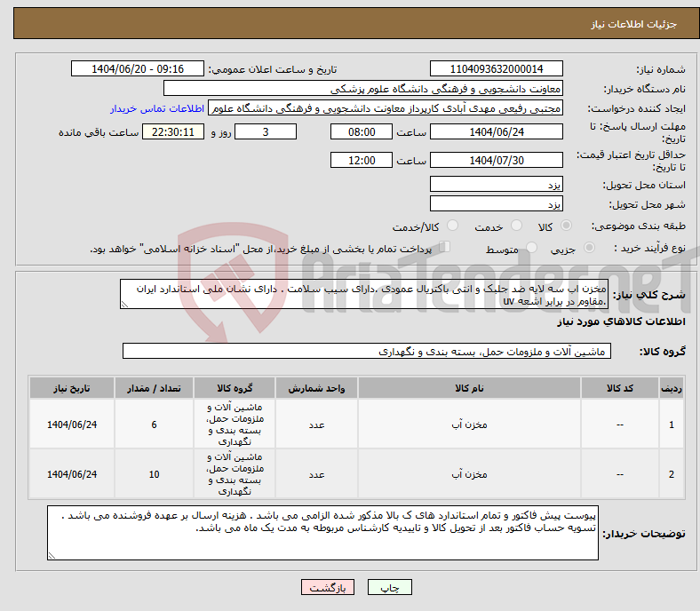Click the توضیحات خریدار text area
This screenshot has width=700, height=611.
coord(323,534)
